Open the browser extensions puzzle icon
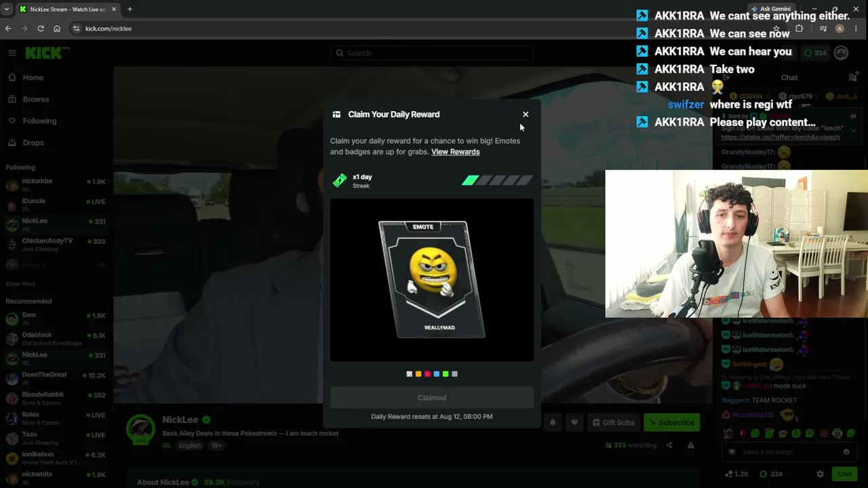This screenshot has height=488, width=868. coord(799,28)
